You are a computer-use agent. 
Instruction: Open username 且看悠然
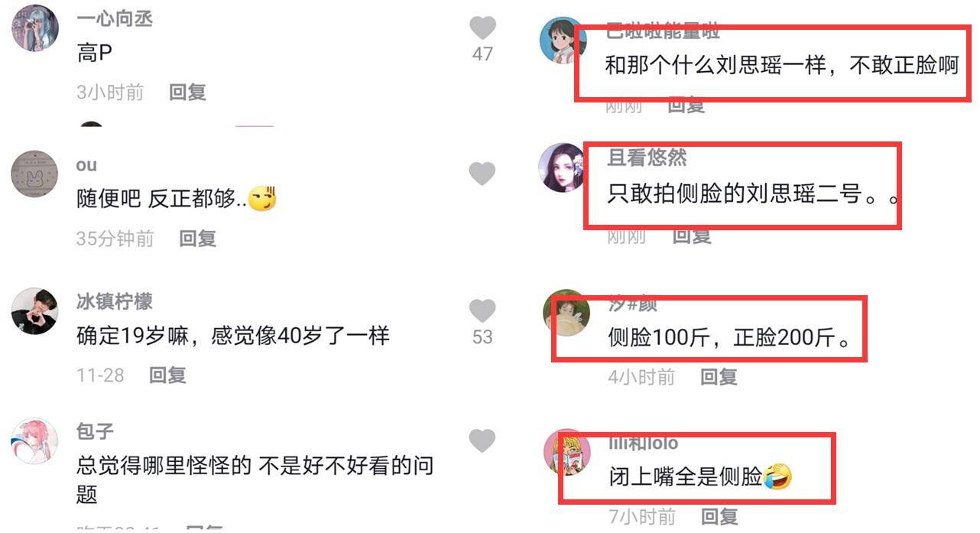click(647, 158)
